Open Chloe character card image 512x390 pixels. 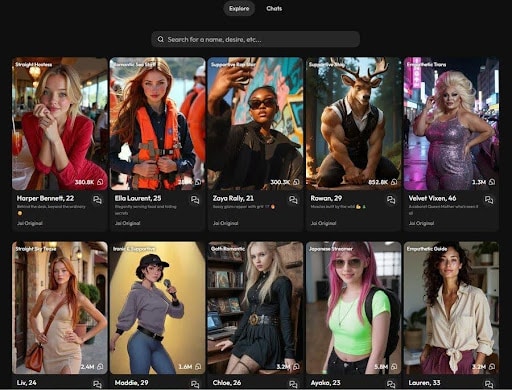(255, 308)
